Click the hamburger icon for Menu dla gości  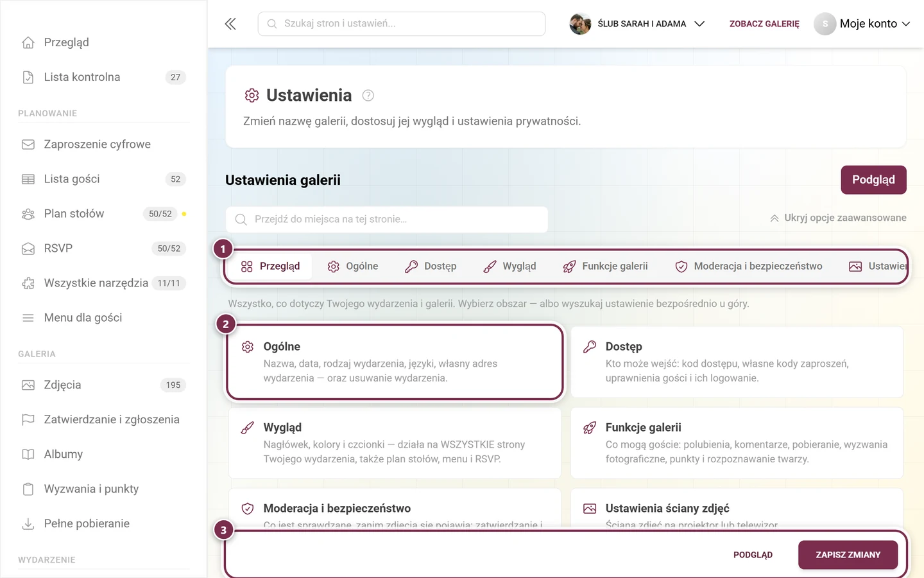click(x=28, y=318)
